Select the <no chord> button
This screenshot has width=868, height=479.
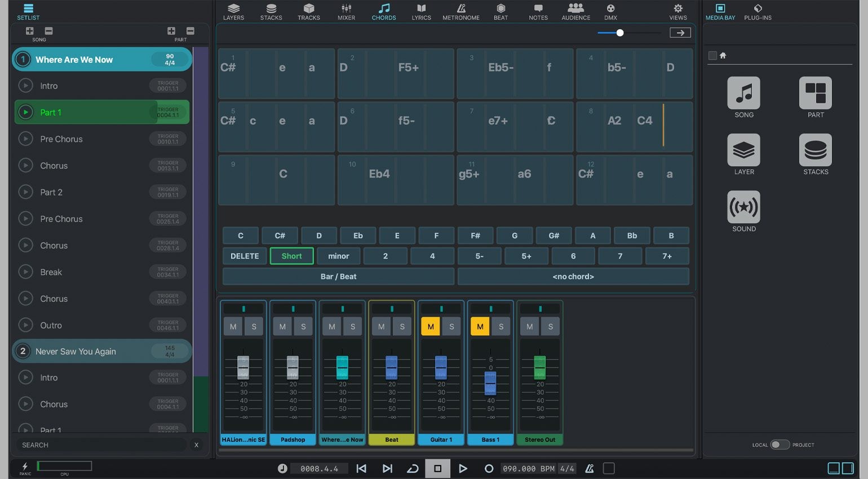pos(573,276)
